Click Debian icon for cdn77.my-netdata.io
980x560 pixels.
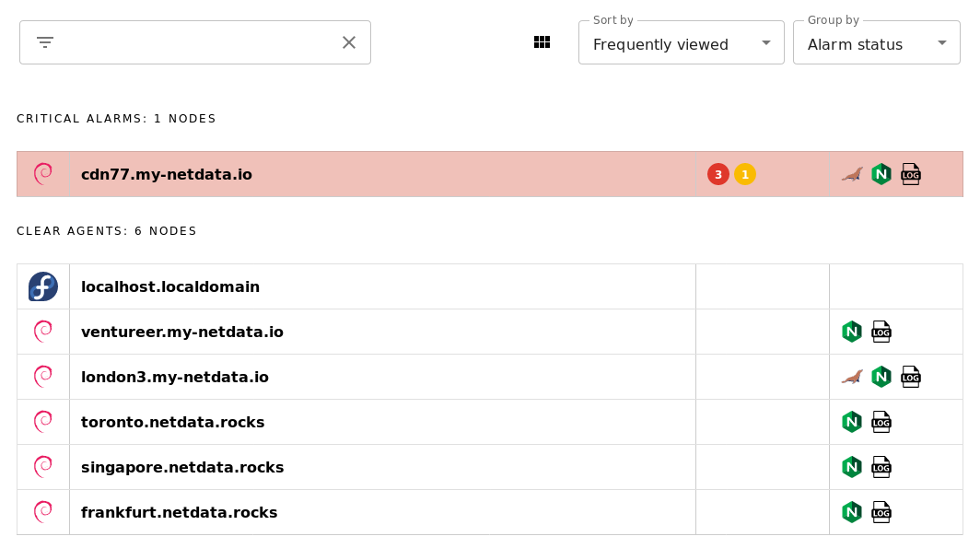(43, 174)
